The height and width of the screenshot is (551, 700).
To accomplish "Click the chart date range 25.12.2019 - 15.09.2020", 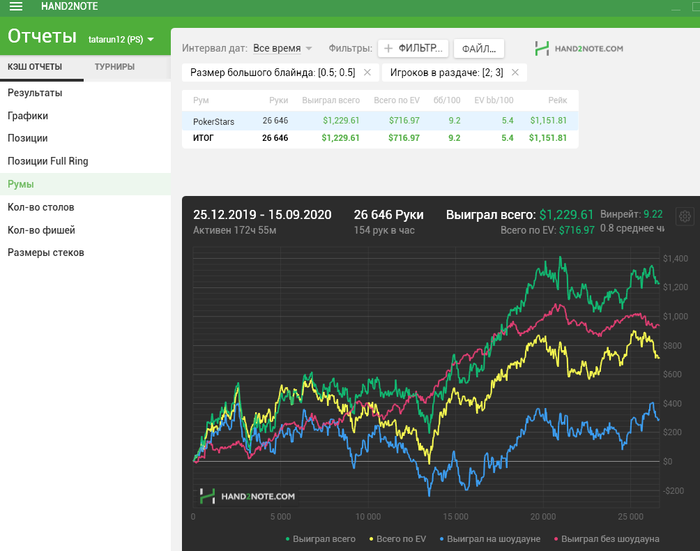I will coord(262,215).
